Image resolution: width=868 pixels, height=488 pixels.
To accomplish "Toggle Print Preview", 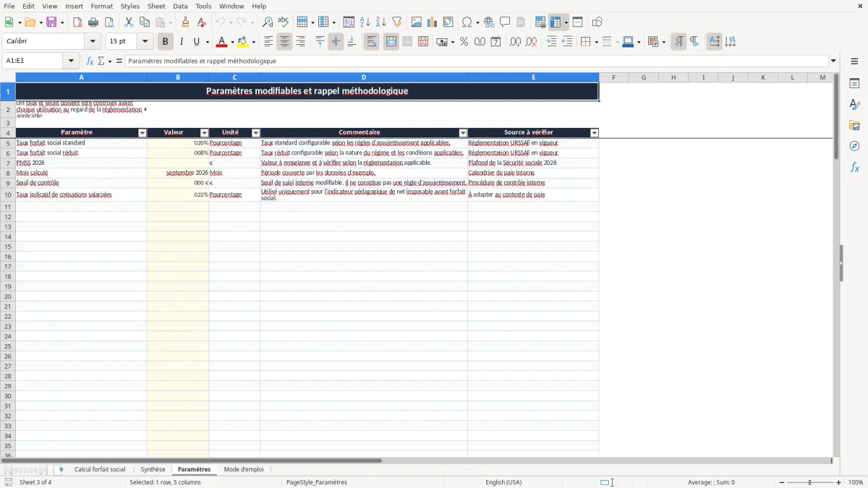I will coord(109,22).
